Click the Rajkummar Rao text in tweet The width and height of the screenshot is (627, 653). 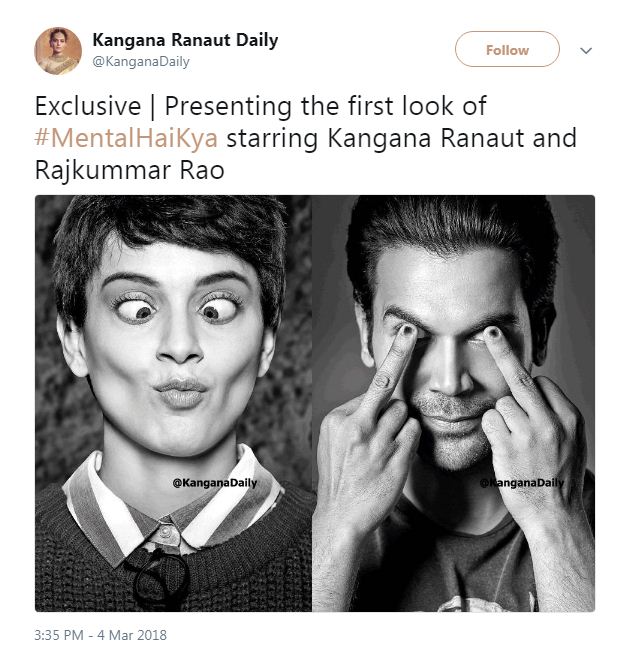(x=129, y=170)
